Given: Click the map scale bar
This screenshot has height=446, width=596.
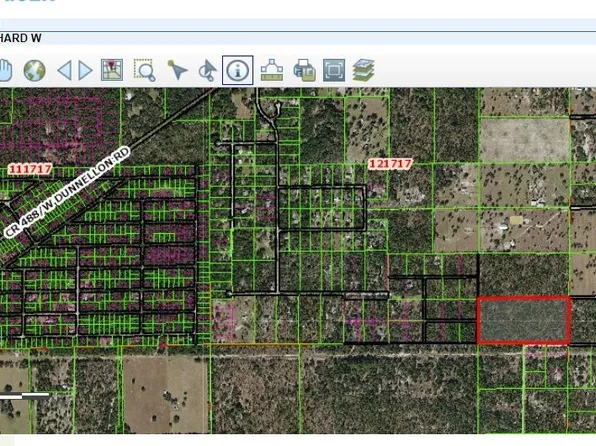Looking at the screenshot, I should (x=24, y=396).
